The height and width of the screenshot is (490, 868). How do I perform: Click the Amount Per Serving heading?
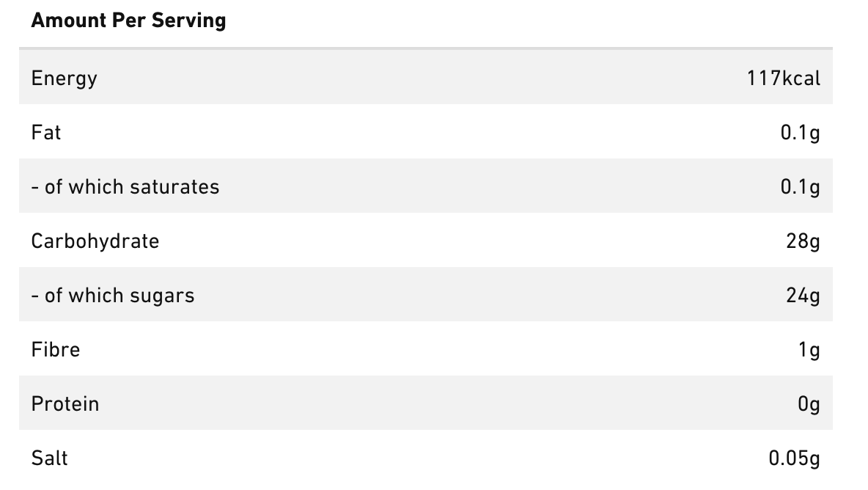[128, 21]
